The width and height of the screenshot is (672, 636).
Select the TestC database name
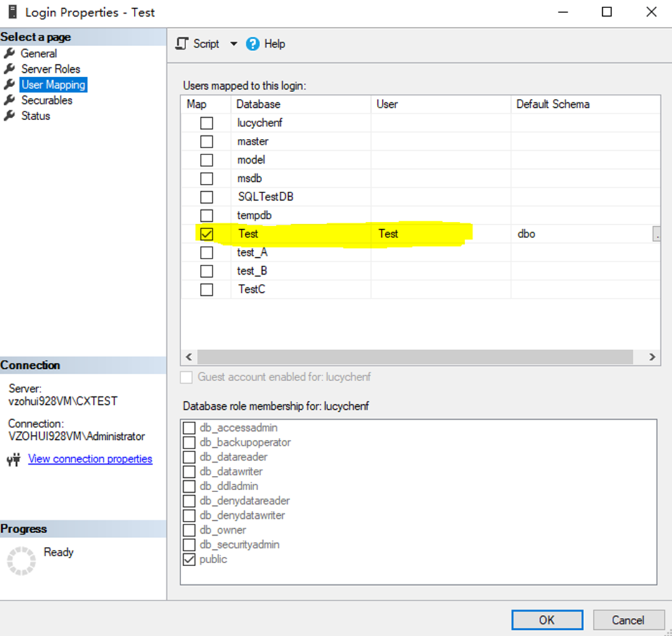click(x=252, y=289)
